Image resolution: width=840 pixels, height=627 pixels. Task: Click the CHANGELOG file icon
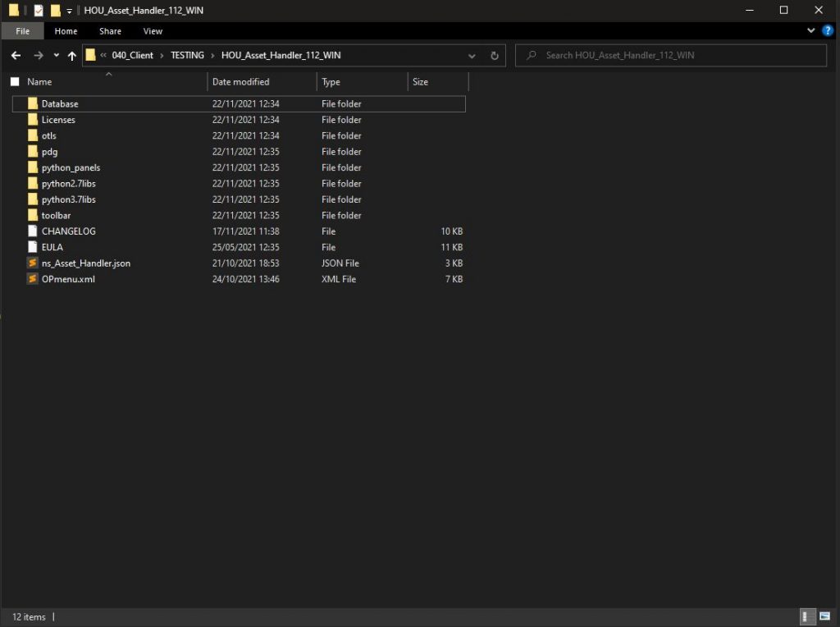33,231
